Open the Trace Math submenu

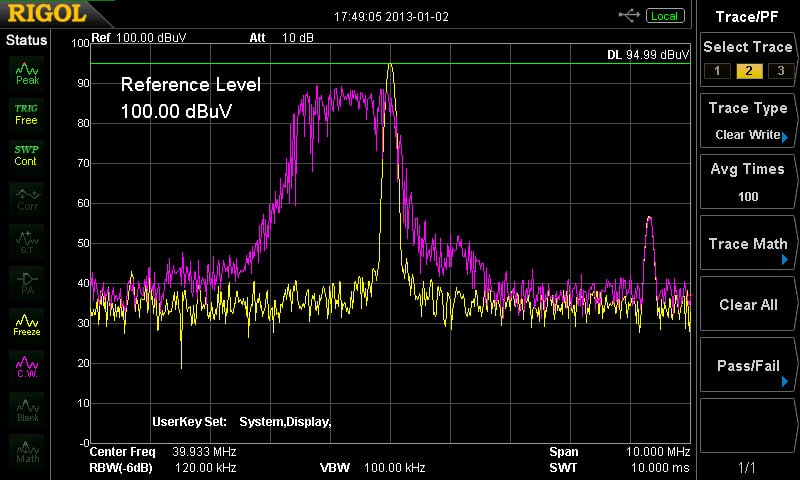747,243
